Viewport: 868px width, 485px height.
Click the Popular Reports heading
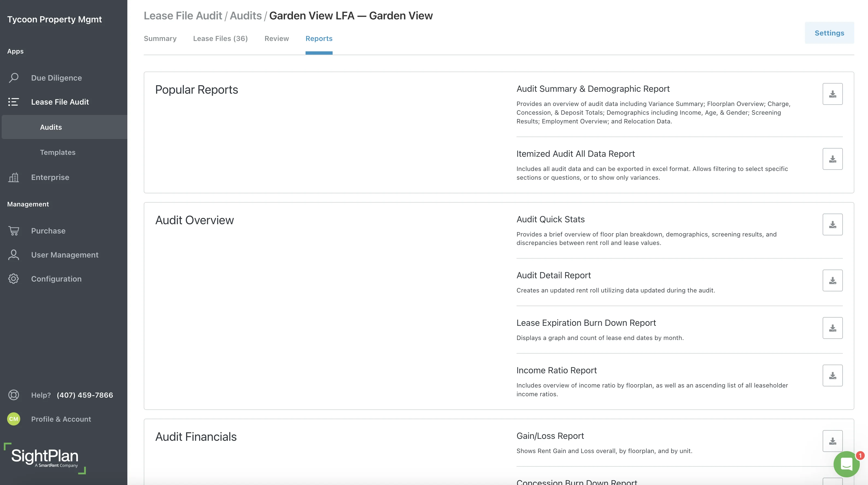(x=197, y=90)
